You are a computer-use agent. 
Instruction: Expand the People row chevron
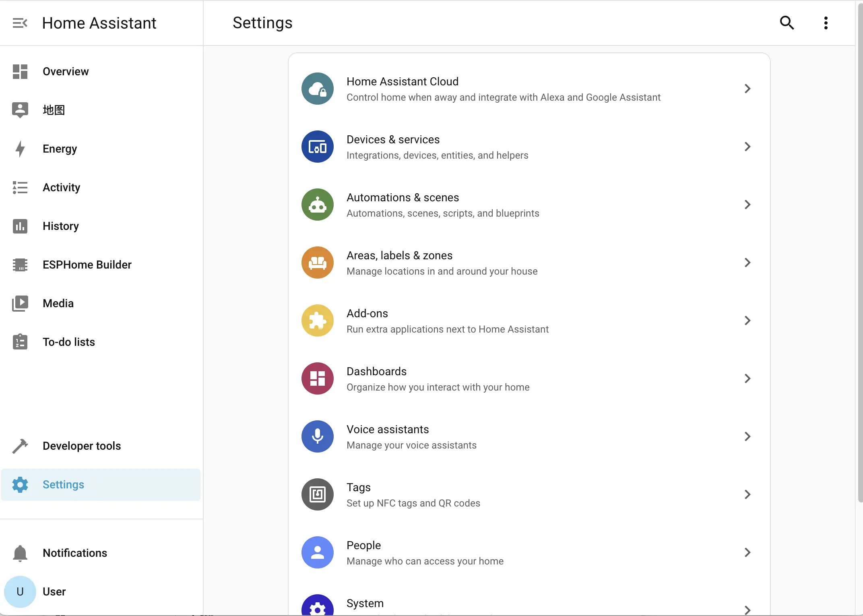(747, 552)
